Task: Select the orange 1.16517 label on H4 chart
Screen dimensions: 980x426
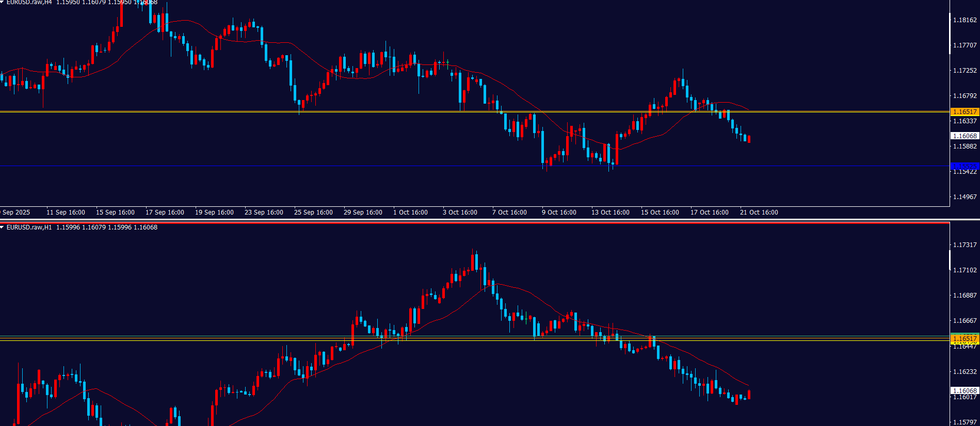Action: [964, 112]
